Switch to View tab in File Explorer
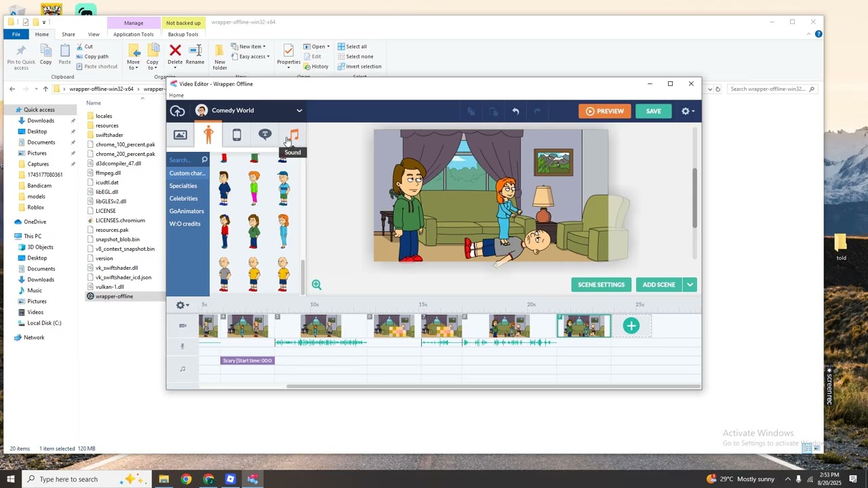868x488 pixels. coord(94,35)
